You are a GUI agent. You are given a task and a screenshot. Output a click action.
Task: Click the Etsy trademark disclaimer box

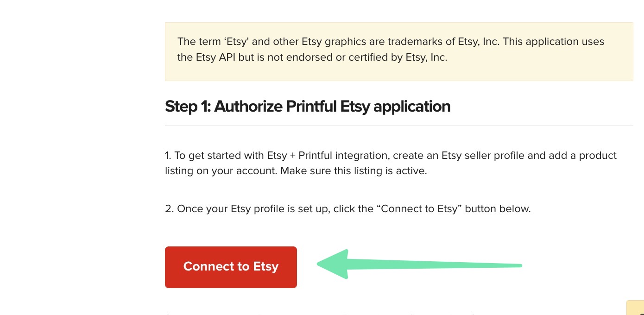pos(399,51)
